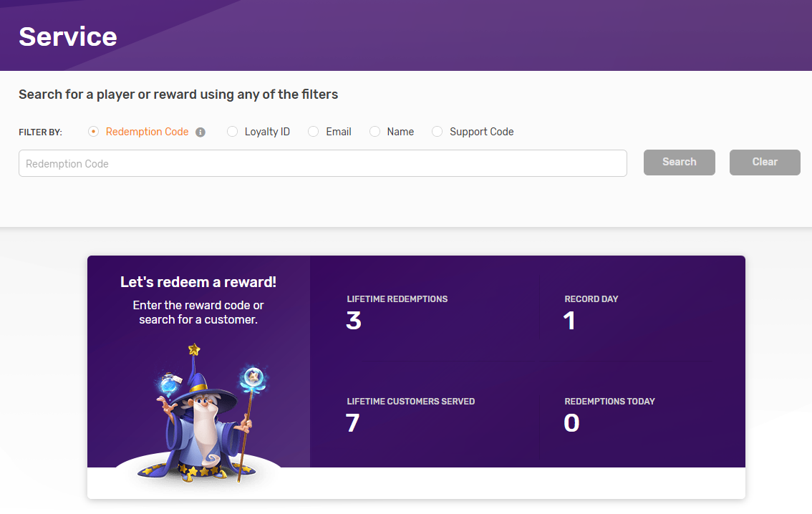Click the glowing orb on the wizard's staff

pyautogui.click(x=251, y=376)
